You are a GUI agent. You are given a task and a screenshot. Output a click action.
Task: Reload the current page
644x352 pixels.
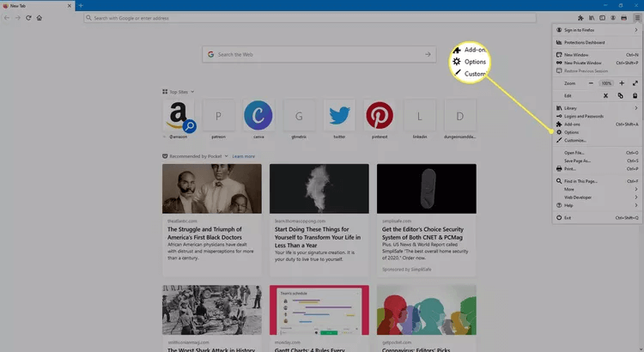click(28, 18)
